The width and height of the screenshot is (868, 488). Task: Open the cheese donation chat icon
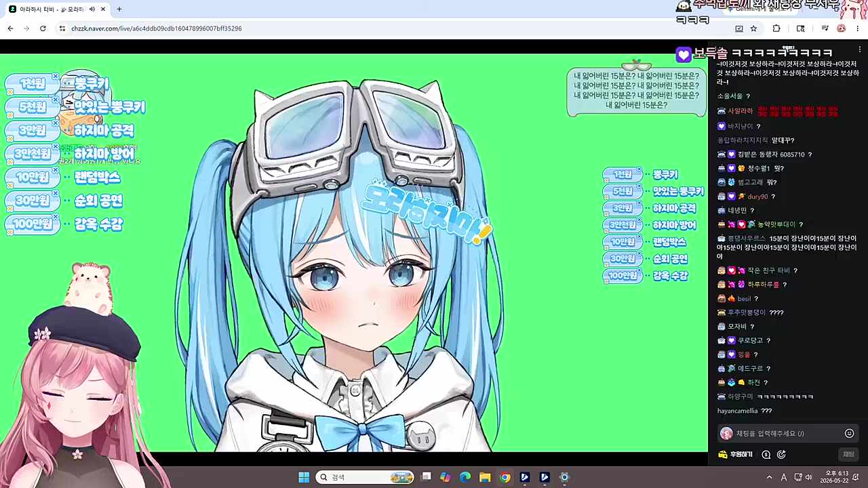(x=766, y=455)
